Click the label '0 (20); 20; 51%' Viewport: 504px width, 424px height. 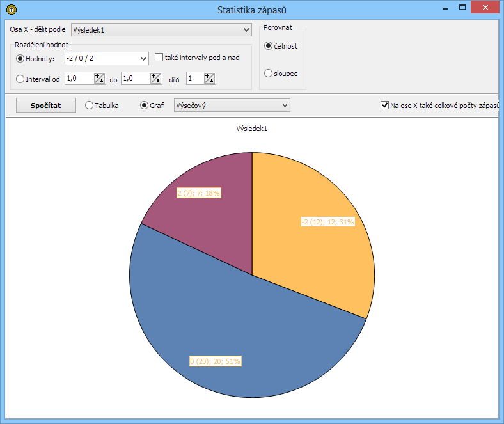(216, 361)
